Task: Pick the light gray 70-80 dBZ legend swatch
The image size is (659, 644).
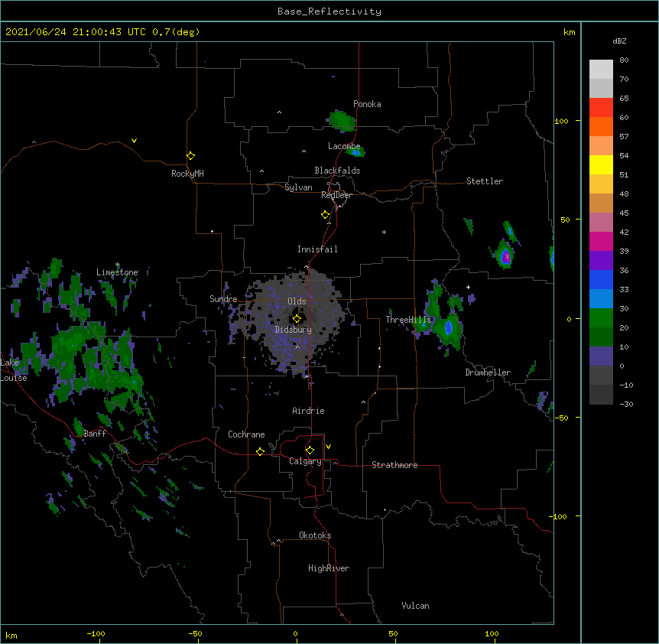Action: [x=601, y=69]
